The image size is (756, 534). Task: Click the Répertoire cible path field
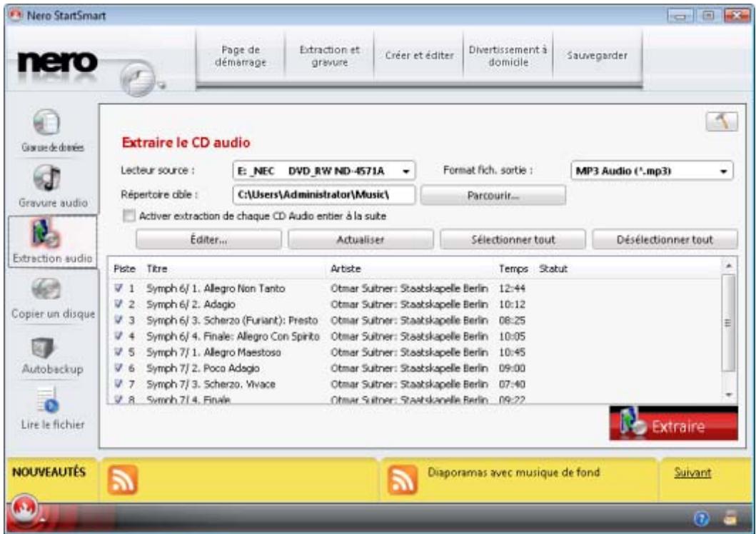pos(324,195)
